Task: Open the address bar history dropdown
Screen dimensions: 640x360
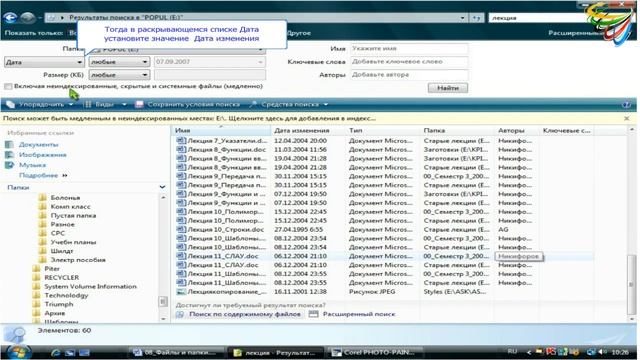Action: (462, 18)
